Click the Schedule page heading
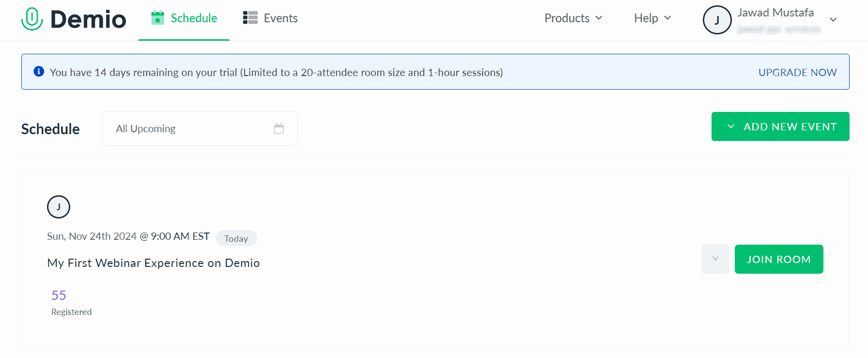Image resolution: width=868 pixels, height=358 pixels. point(50,129)
